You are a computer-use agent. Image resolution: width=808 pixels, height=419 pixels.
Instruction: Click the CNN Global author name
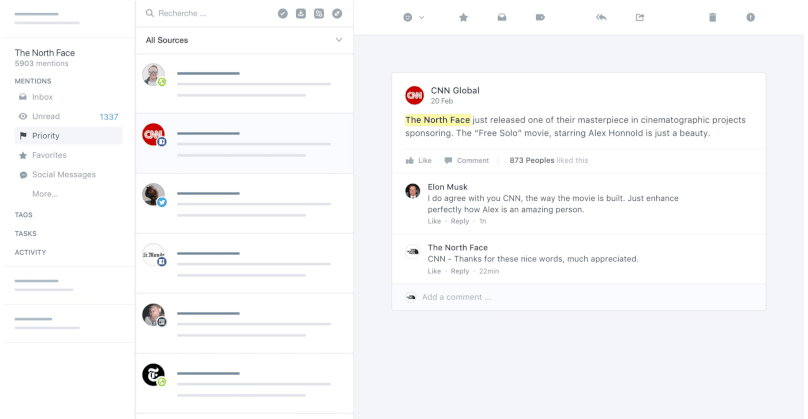[455, 90]
